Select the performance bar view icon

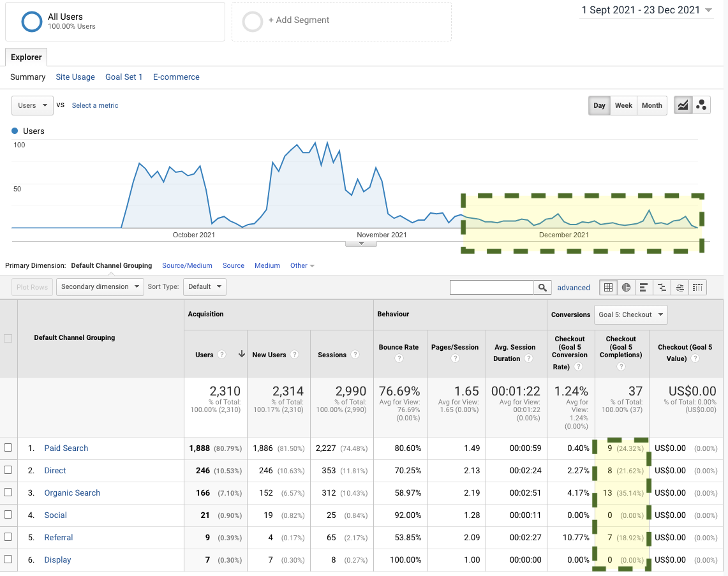click(644, 287)
